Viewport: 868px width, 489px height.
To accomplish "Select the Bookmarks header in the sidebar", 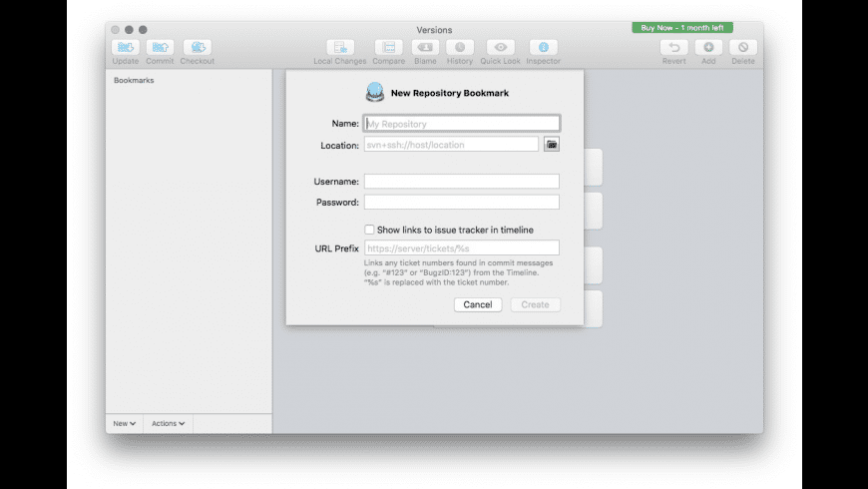I will point(134,80).
